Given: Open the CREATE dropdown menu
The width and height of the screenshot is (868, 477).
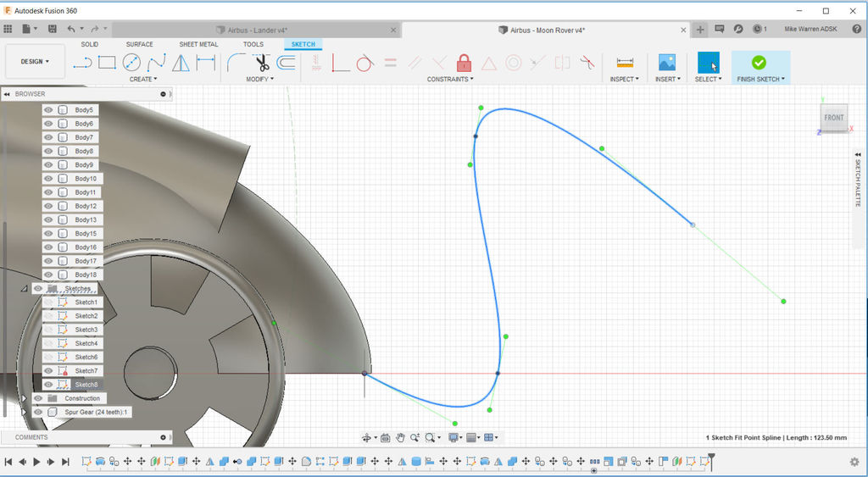Looking at the screenshot, I should point(142,79).
